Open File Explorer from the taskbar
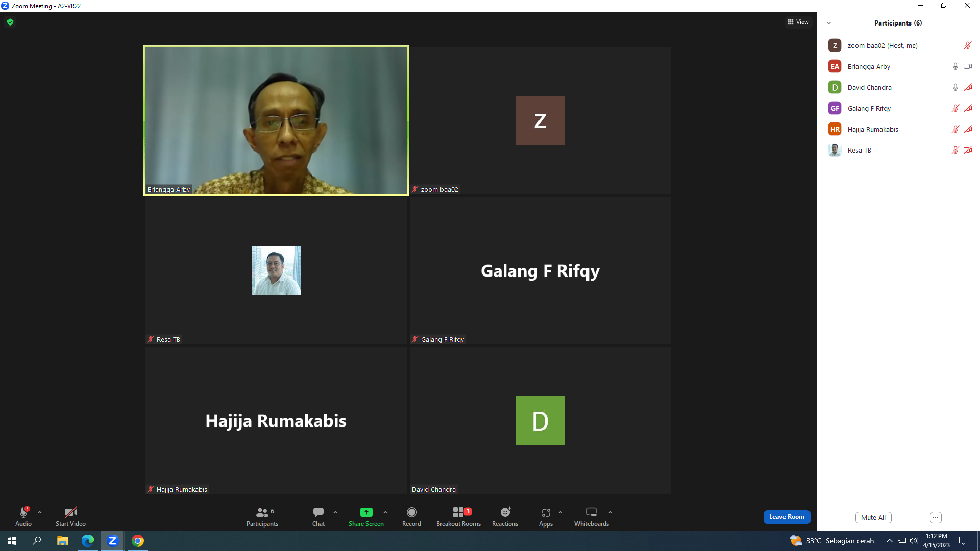 click(x=62, y=541)
